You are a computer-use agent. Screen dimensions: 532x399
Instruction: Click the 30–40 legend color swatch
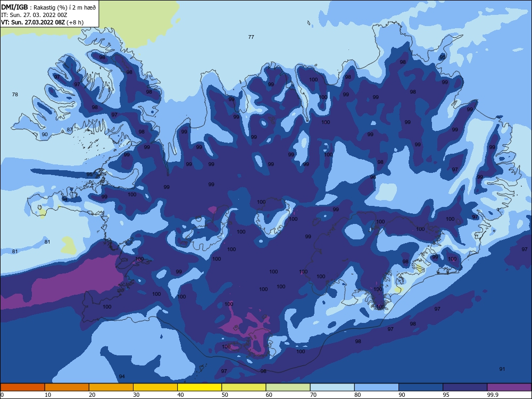(155, 387)
